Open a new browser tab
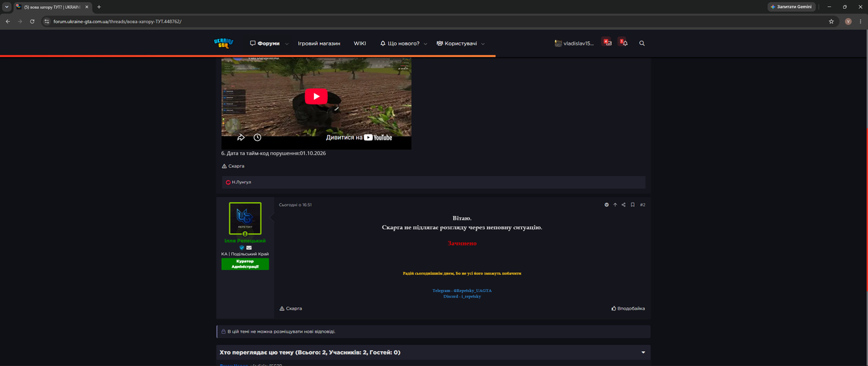The width and height of the screenshot is (868, 366). tap(99, 7)
